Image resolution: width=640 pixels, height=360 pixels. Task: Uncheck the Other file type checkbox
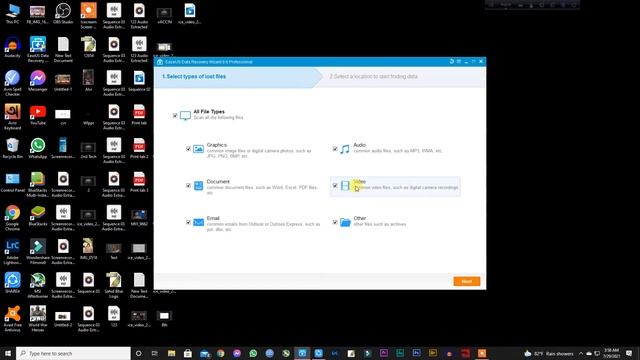(x=335, y=222)
